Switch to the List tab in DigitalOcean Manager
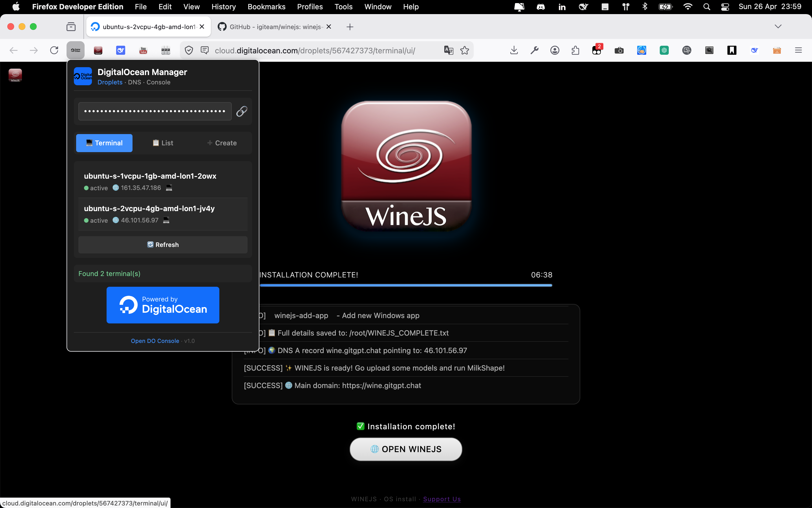The width and height of the screenshot is (812, 508). click(163, 143)
